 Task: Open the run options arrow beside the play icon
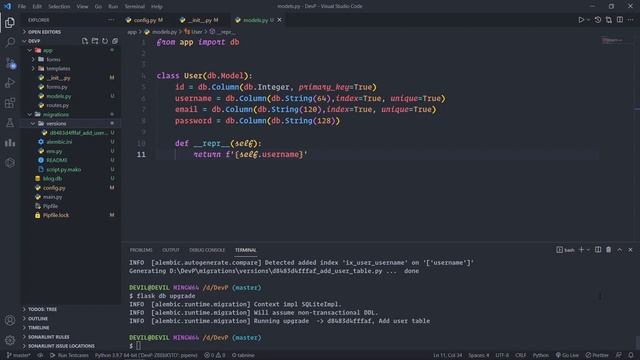click(x=588, y=20)
